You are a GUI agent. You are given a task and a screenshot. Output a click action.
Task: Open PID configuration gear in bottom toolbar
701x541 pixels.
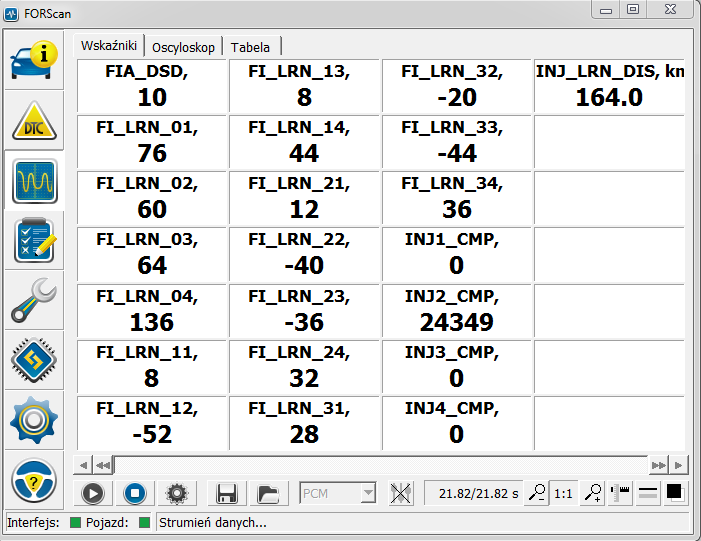tap(177, 492)
